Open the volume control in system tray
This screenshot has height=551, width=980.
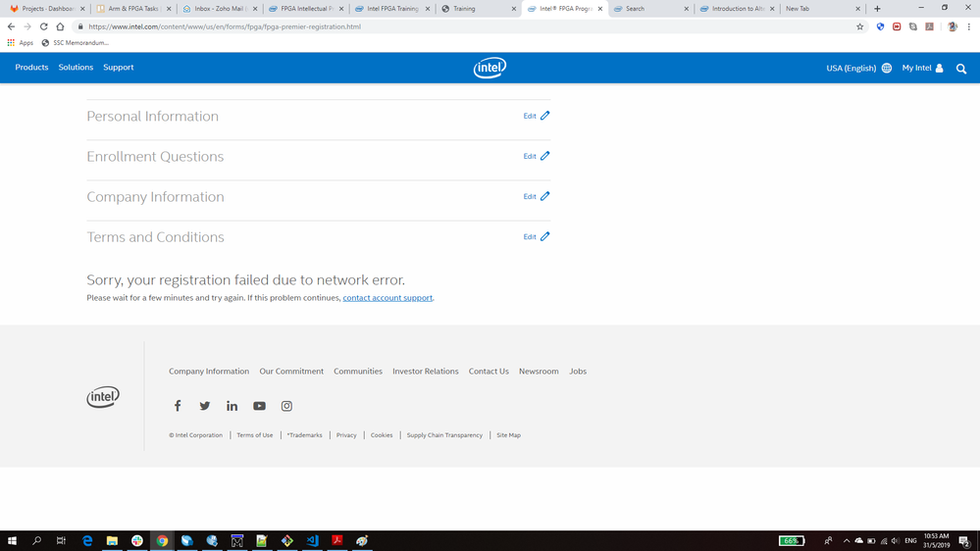coord(895,541)
